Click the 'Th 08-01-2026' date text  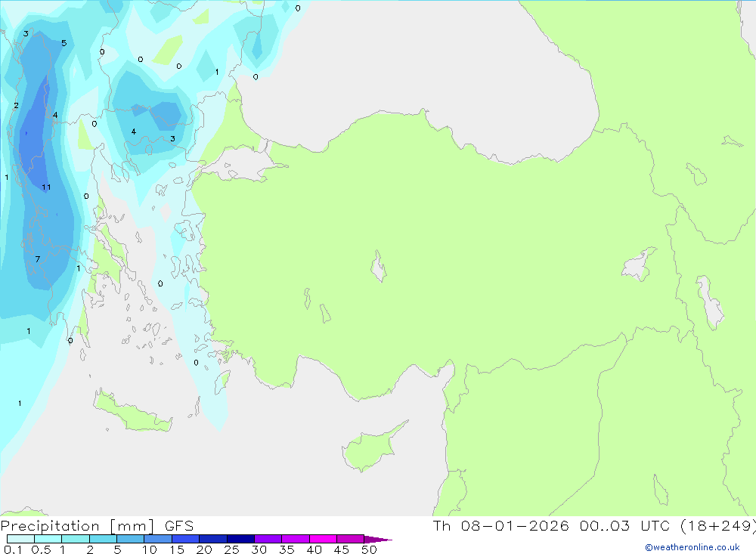500,526
